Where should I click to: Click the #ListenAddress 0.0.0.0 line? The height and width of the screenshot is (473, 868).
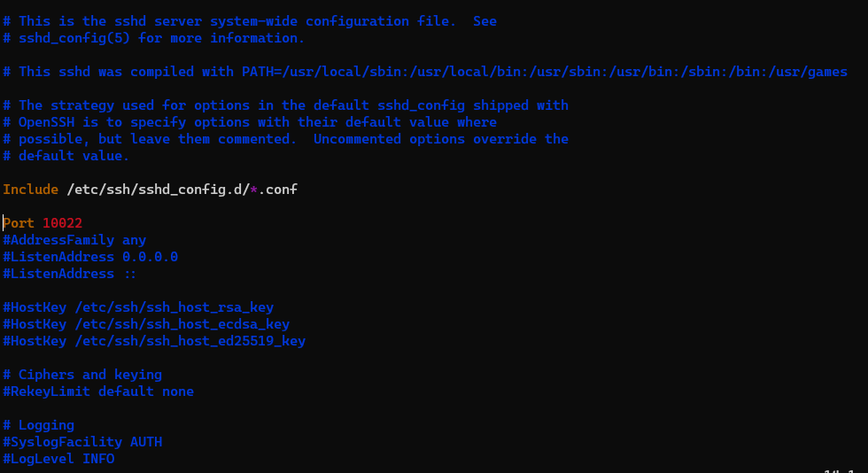[90, 257]
